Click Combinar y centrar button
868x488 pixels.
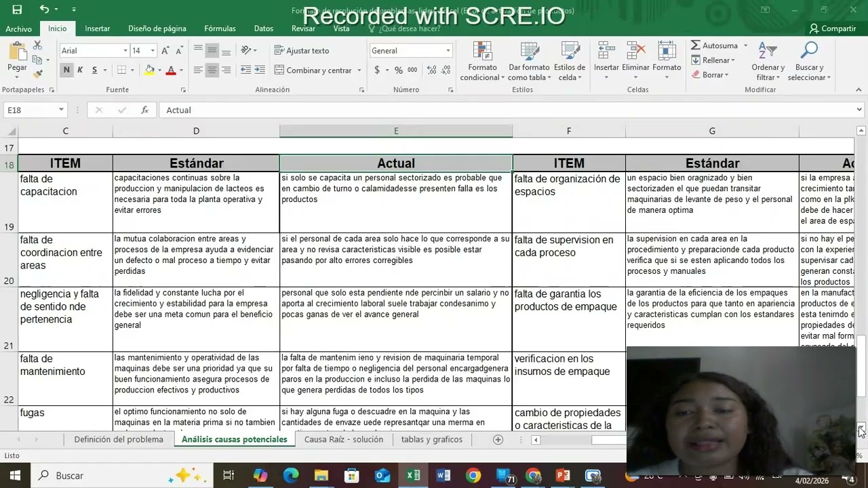[313, 70]
